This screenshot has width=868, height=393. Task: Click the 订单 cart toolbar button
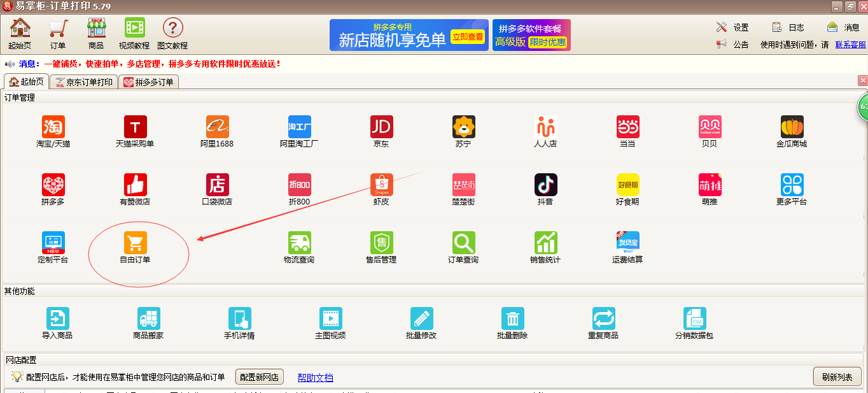click(x=58, y=34)
